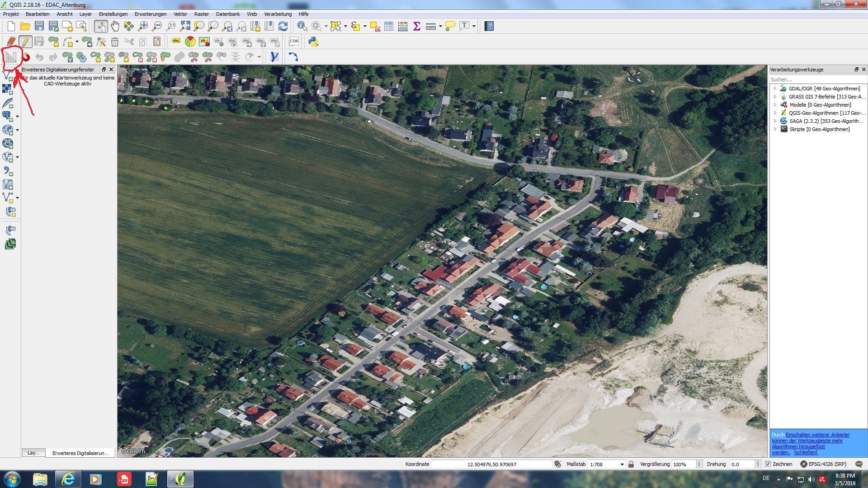Open the Verarbeitung menu
868x488 pixels.
click(278, 14)
